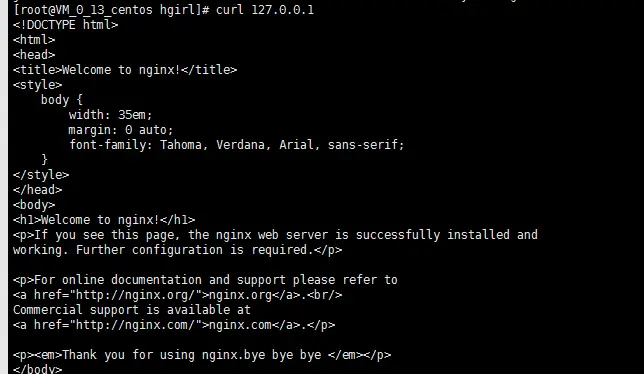Click the http://nginx.org/ href text

136,295
